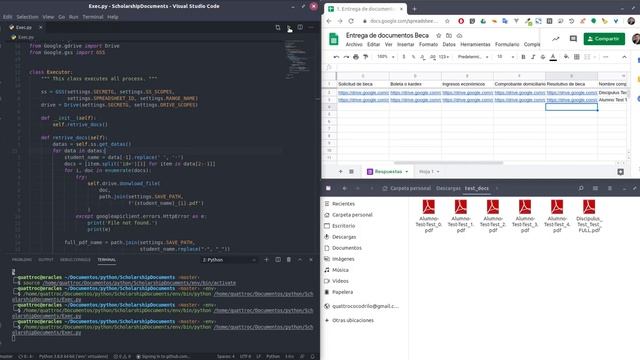Open the first Solicitud de beca Drive link
The image size is (640, 360).
tap(363, 93)
